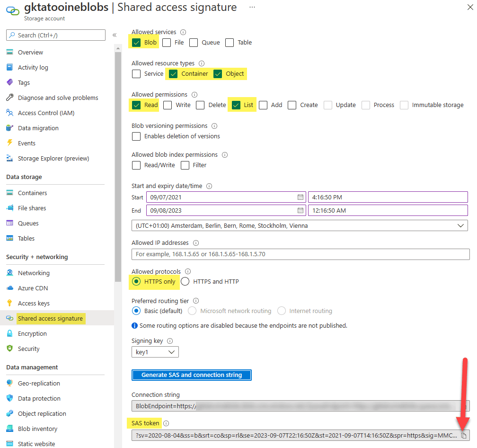Viewport: 477px width, 448px height.
Task: Show info about Start and expiry date/time
Action: pos(209,186)
